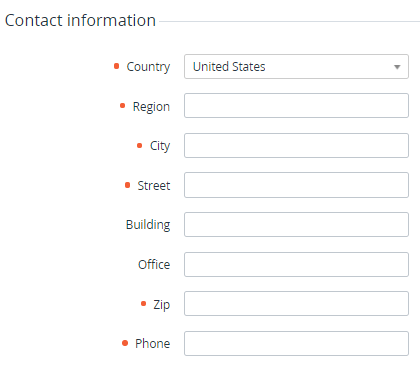Screen dimensions: 420x368
Task: Focus the Region input field
Action: pos(296,106)
